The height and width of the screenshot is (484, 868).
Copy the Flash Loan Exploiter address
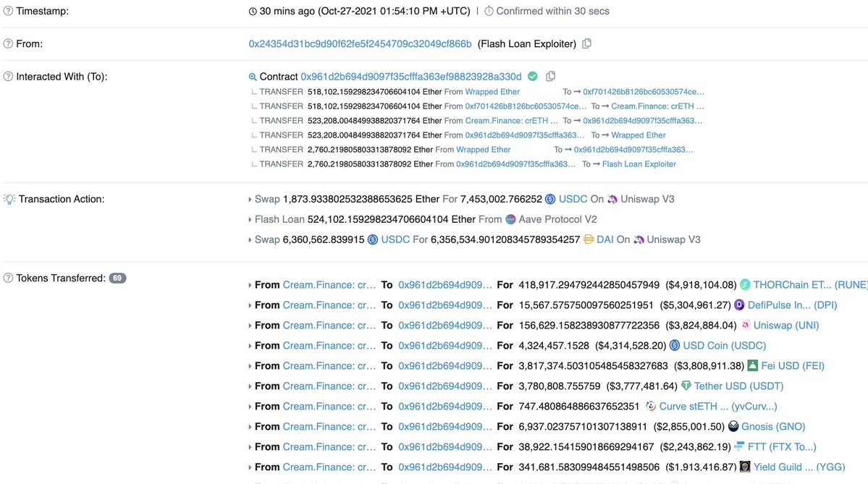tap(587, 43)
